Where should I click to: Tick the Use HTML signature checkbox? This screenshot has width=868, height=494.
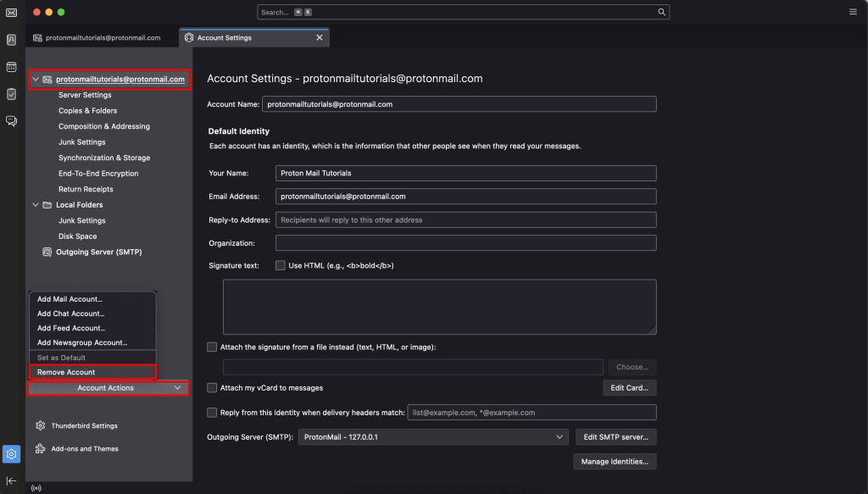pyautogui.click(x=280, y=265)
